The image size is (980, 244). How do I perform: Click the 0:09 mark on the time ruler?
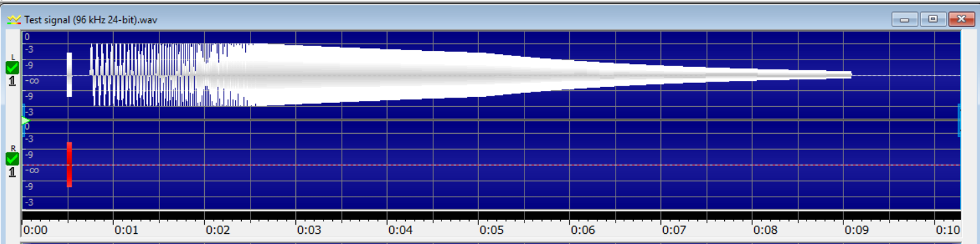point(856,230)
